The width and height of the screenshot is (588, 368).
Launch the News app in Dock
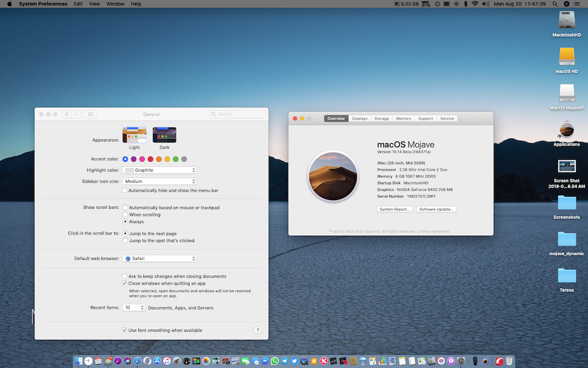pos(324,361)
